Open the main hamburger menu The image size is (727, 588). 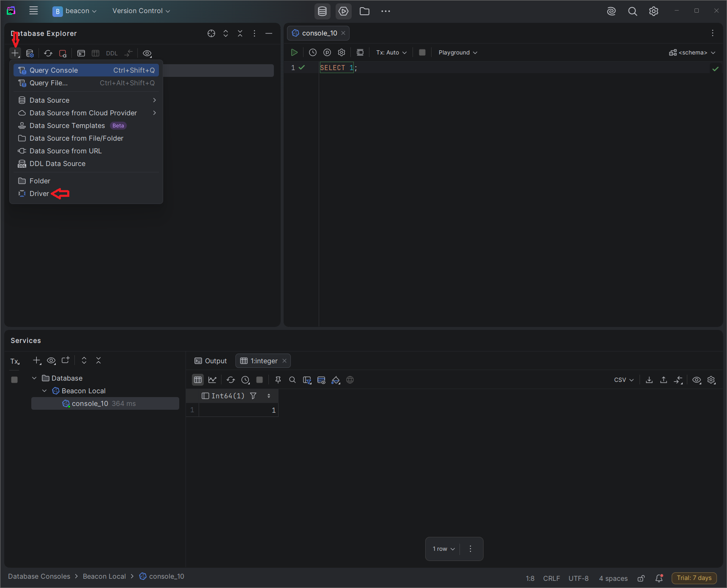pos(33,11)
